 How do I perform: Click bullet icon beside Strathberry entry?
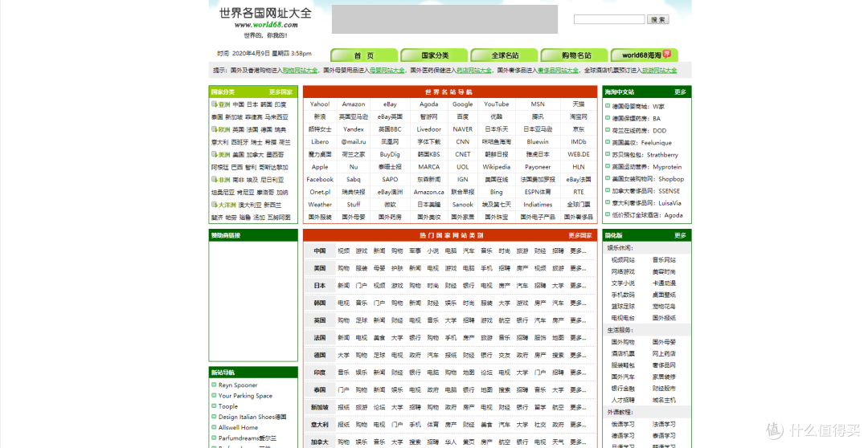[608, 154]
